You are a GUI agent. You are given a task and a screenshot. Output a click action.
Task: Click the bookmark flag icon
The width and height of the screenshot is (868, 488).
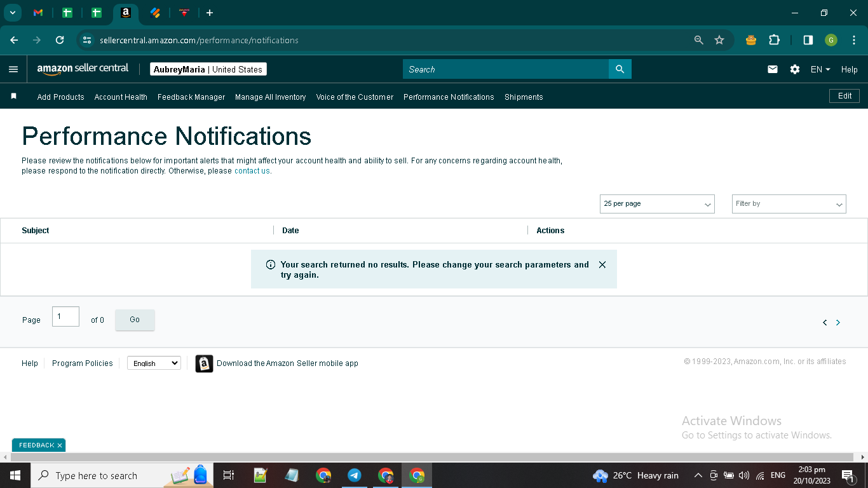(x=13, y=97)
